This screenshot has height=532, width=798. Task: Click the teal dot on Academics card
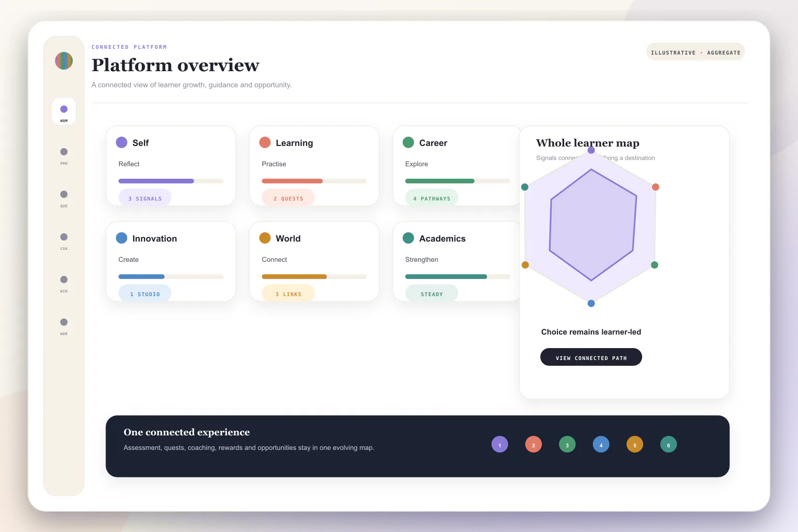408,238
